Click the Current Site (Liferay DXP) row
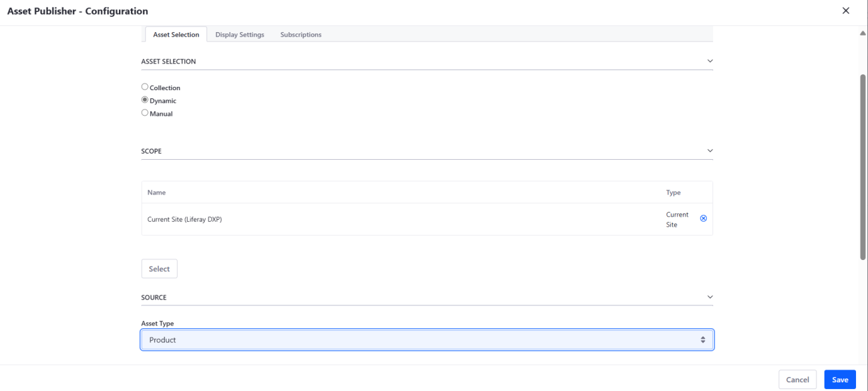Image resolution: width=868 pixels, height=391 pixels. pyautogui.click(x=427, y=219)
